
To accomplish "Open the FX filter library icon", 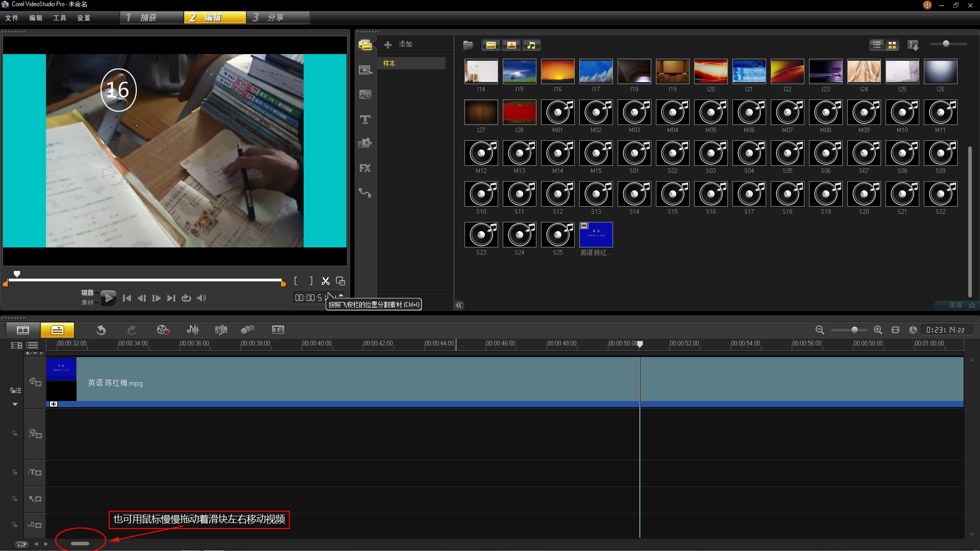I will (365, 168).
